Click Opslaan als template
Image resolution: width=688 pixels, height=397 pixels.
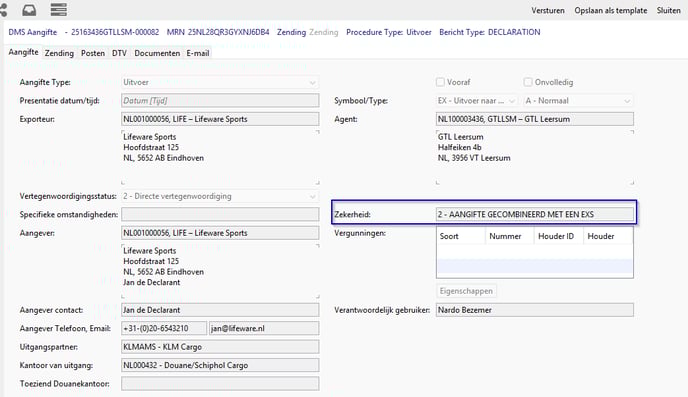(x=611, y=11)
